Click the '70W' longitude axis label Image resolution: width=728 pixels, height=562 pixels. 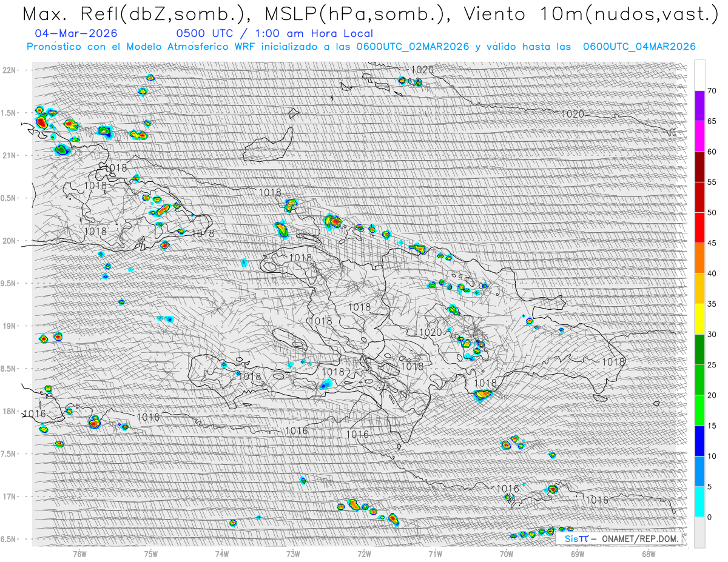pyautogui.click(x=507, y=553)
